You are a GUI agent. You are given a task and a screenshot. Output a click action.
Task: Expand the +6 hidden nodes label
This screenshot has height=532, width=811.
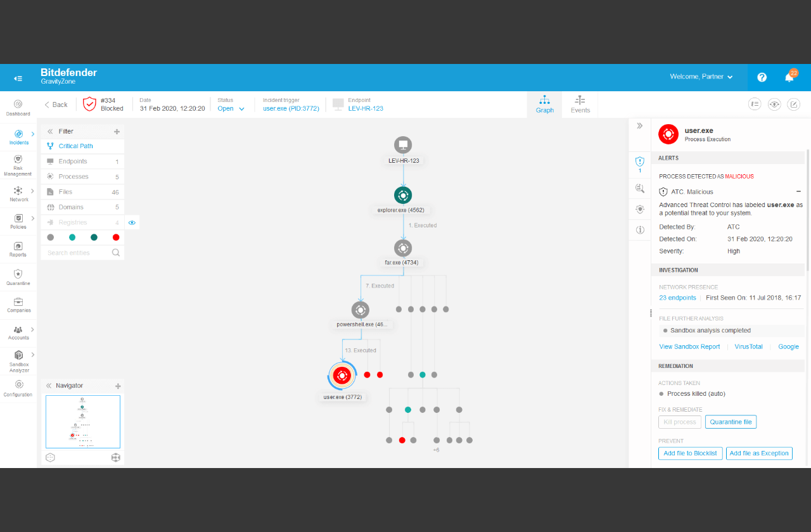(436, 450)
